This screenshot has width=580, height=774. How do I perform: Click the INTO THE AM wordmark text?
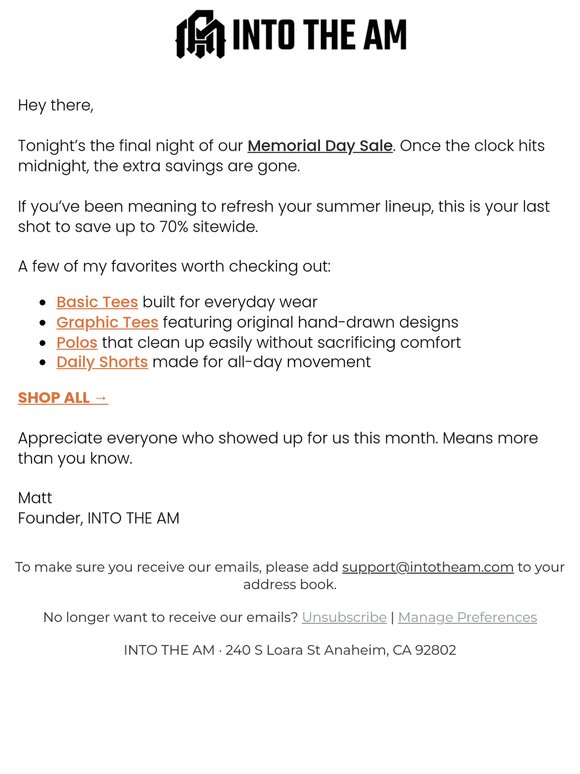coord(319,35)
